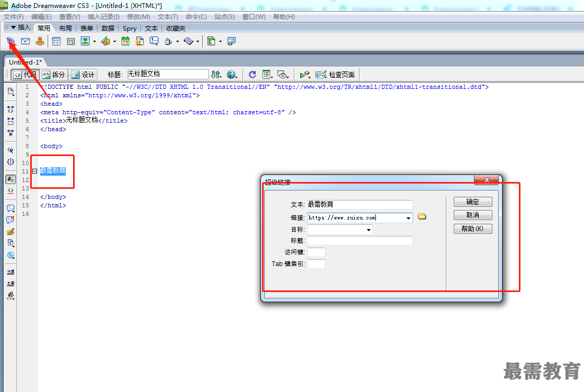
Task: Expand the Media icon dropdown arrow
Action: [114, 42]
